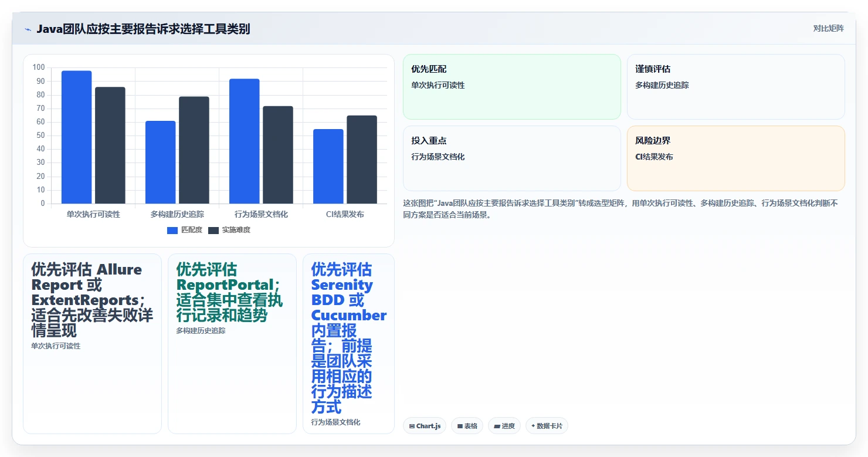Open the orange 风险边界 card
The height and width of the screenshot is (457, 868).
(x=736, y=158)
